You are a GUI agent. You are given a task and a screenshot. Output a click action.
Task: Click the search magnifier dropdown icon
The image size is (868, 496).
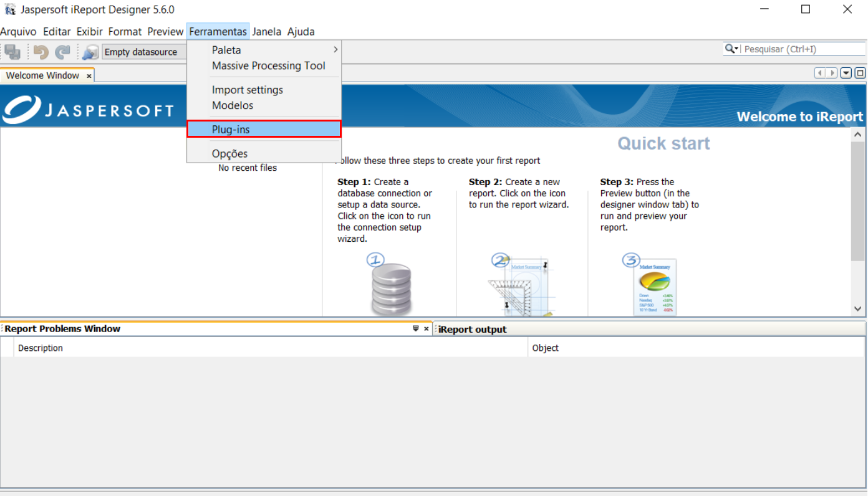click(x=731, y=49)
